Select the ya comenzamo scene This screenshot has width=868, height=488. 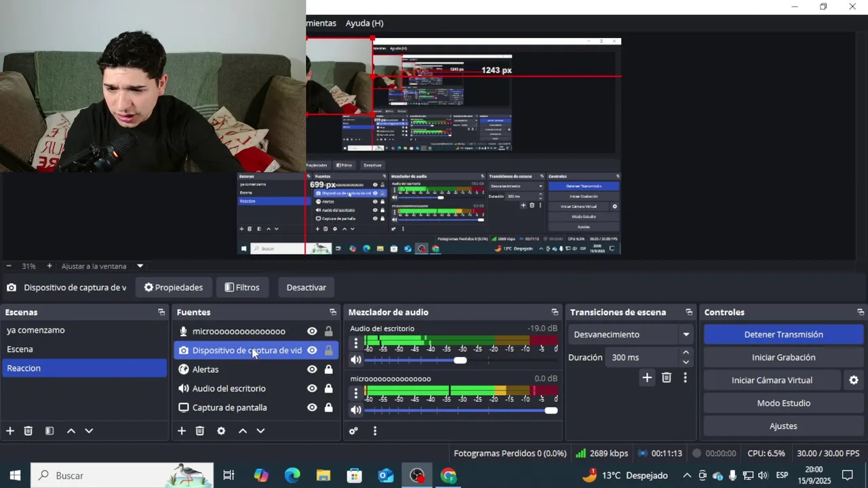pyautogui.click(x=84, y=330)
